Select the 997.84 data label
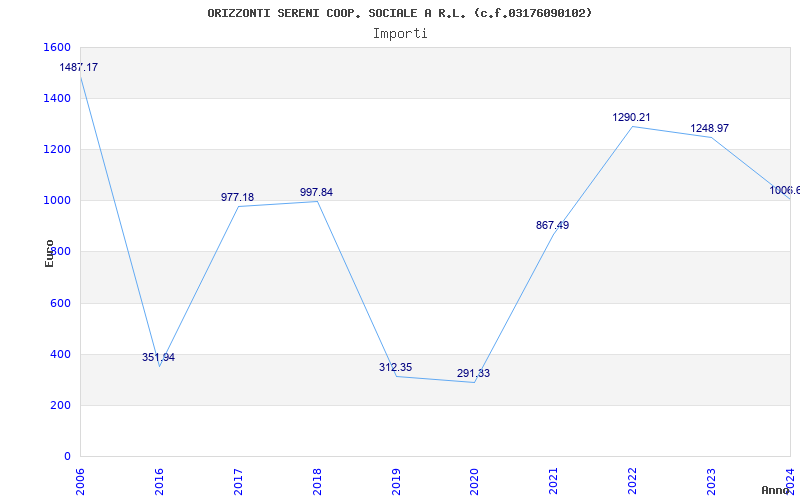The height and width of the screenshot is (500, 800). point(316,192)
